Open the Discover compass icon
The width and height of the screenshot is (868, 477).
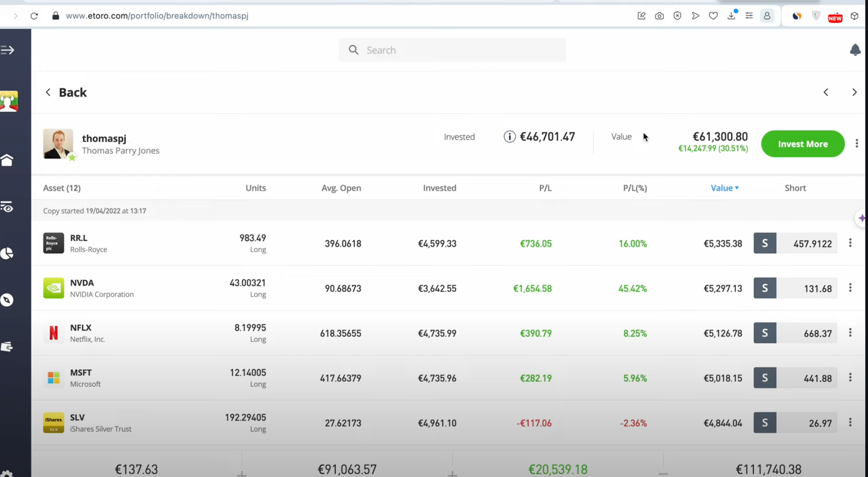point(7,300)
